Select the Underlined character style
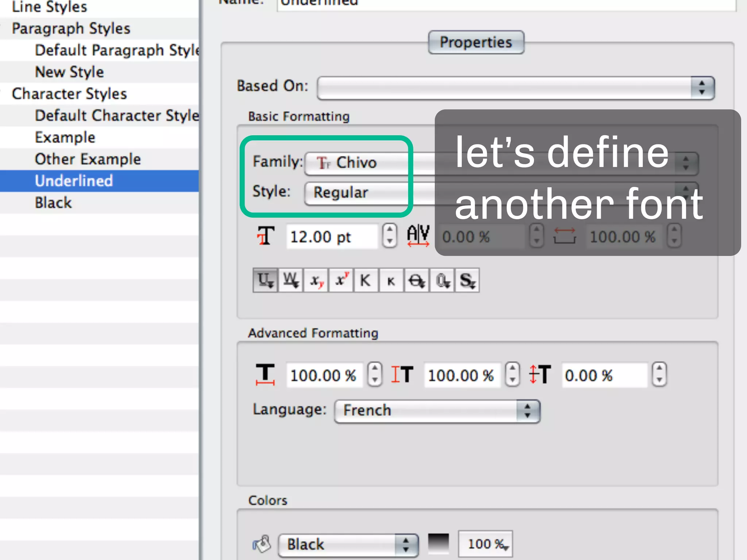747x560 pixels. pyautogui.click(x=99, y=181)
